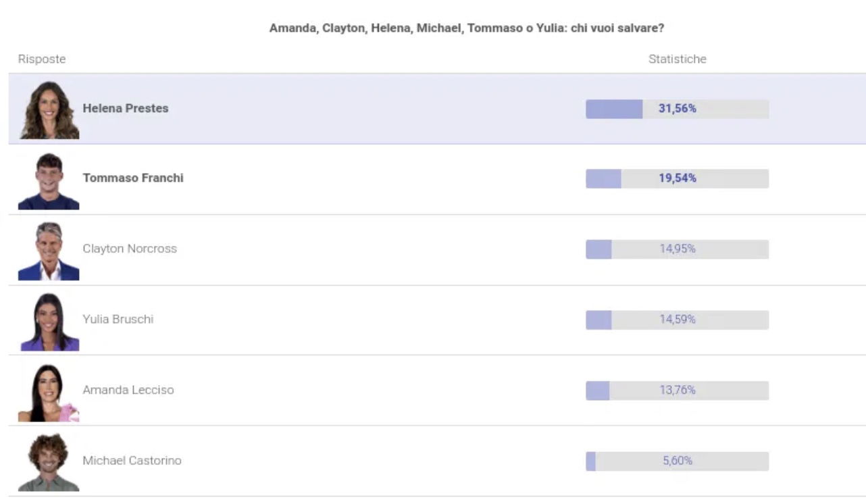Click Tommaso Franchi's portrait thumbnail
This screenshot has height=504, width=866.
click(49, 180)
